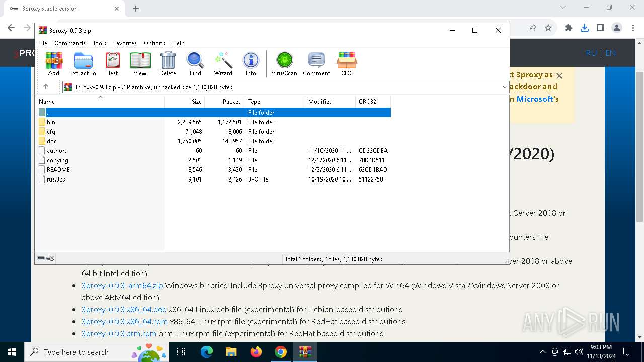Expand the archive path dropdown
The height and width of the screenshot is (362, 644).
[505, 87]
